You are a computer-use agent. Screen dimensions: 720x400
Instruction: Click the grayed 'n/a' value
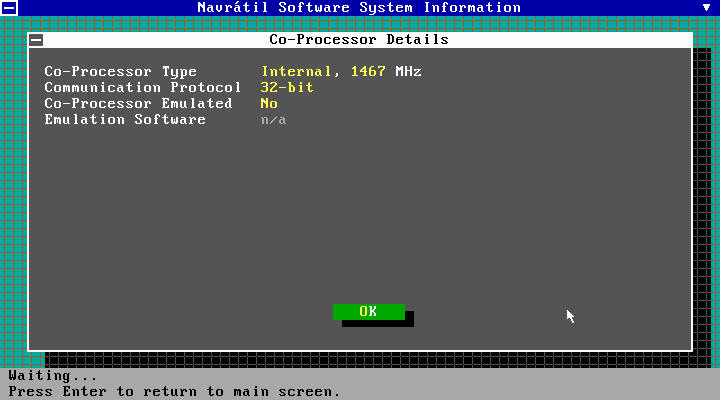click(x=274, y=120)
